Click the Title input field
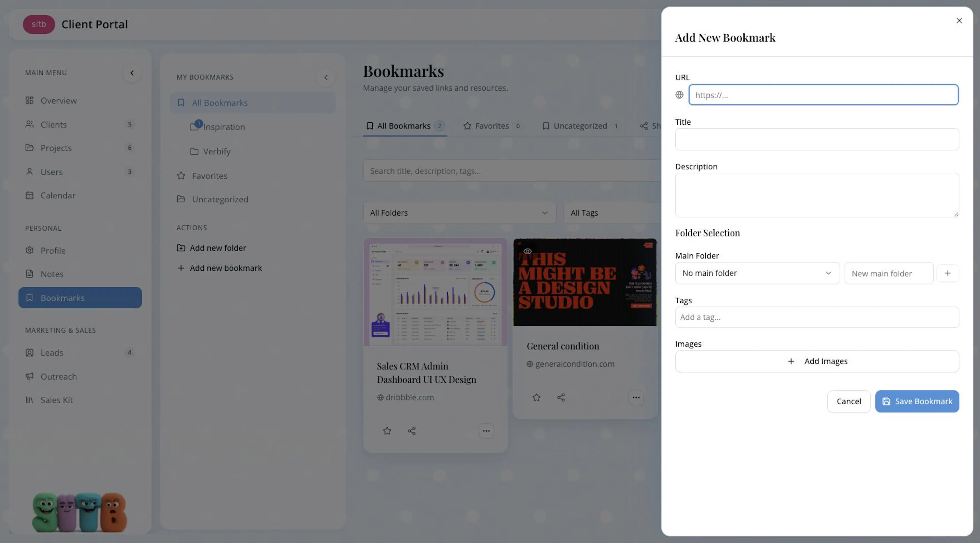This screenshot has height=543, width=980. (817, 139)
